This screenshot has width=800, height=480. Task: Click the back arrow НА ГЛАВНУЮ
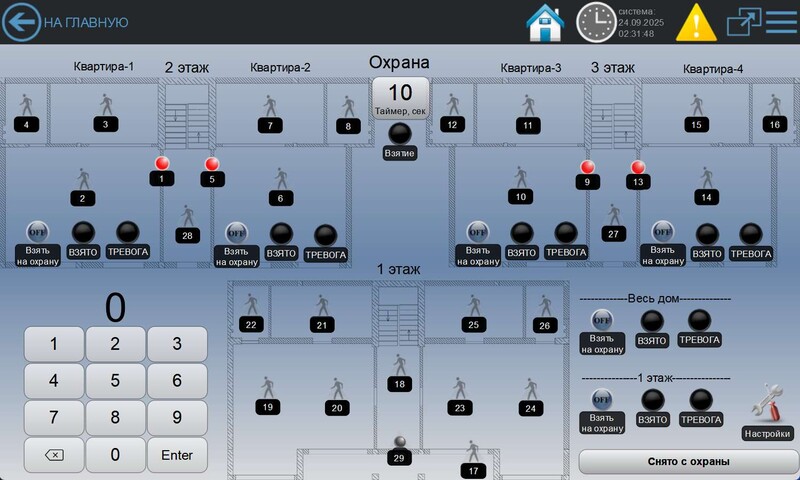21,22
